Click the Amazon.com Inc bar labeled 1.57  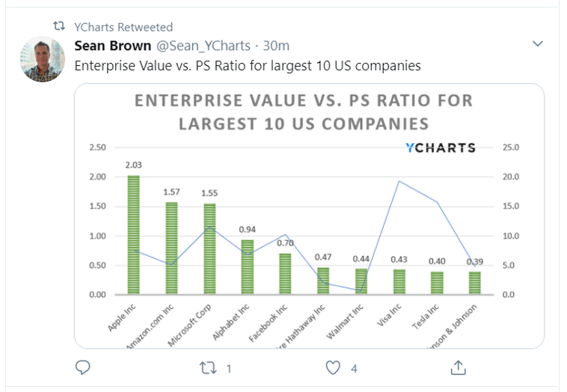click(x=171, y=248)
